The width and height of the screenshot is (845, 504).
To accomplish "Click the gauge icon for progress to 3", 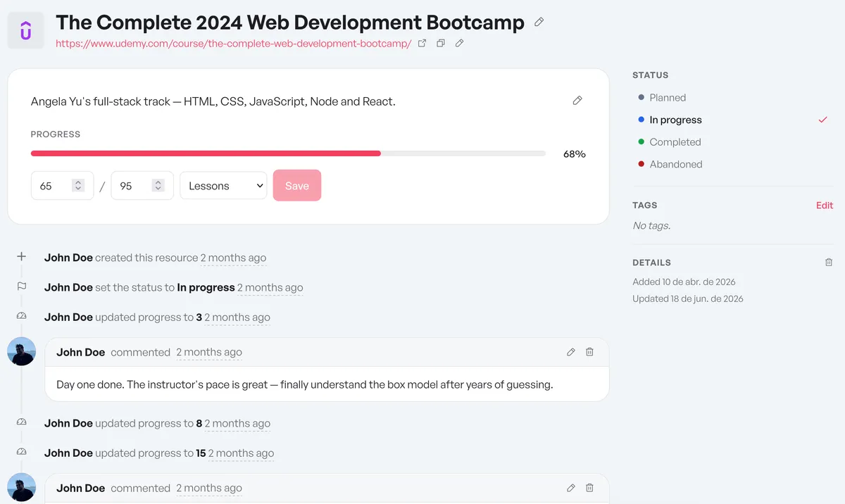I will coord(21,316).
